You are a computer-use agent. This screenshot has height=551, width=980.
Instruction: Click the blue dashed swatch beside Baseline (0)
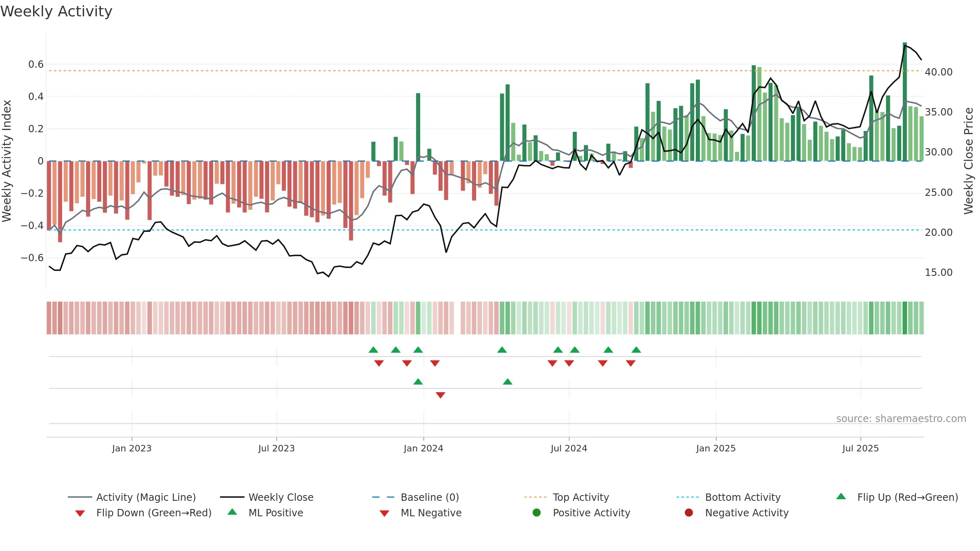coord(383,497)
